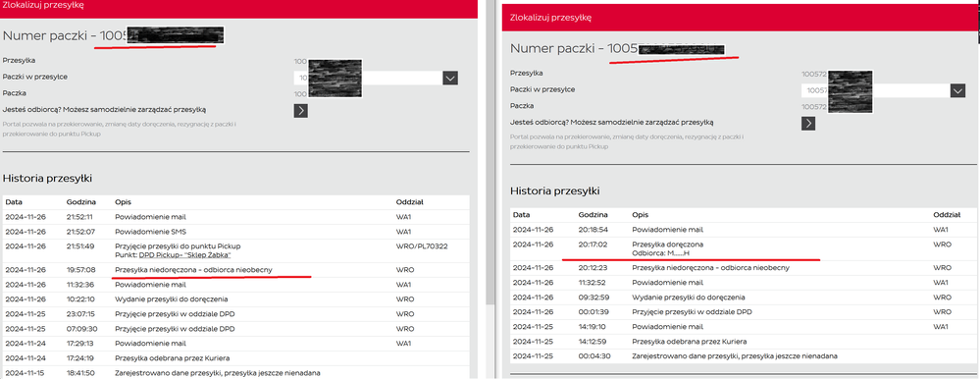Click the 09:32:59 time cell
980x379 pixels.
(593, 298)
